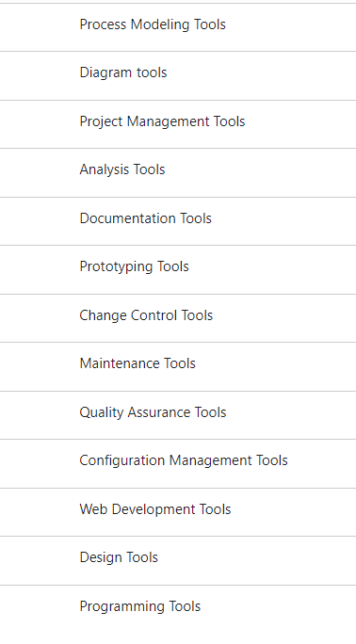Click the Analysis Tools row

(x=178, y=172)
